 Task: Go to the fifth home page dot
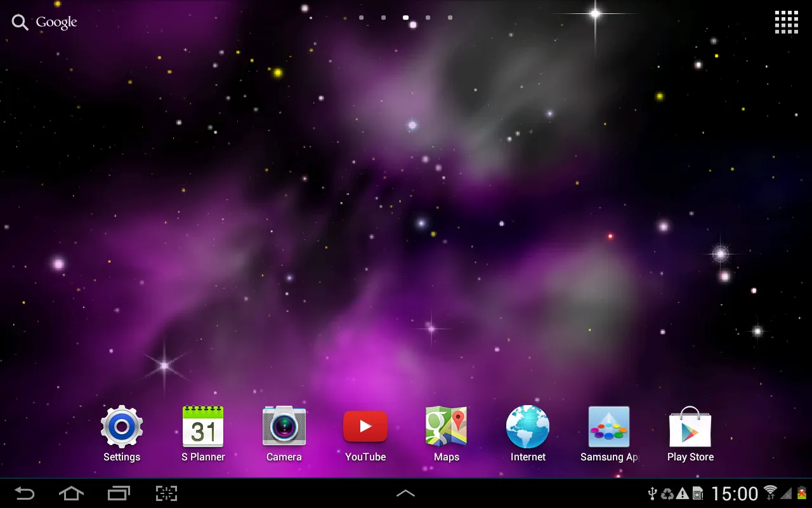point(450,18)
